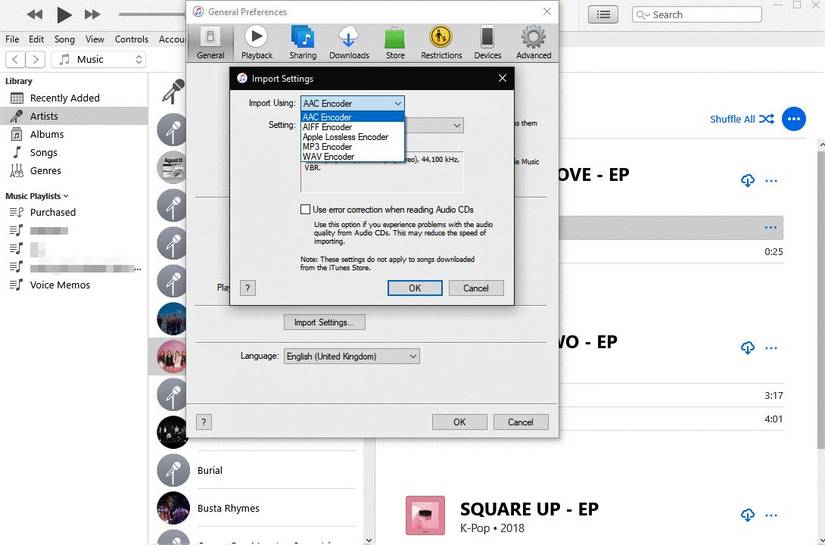Open the Language dropdown

(x=351, y=356)
